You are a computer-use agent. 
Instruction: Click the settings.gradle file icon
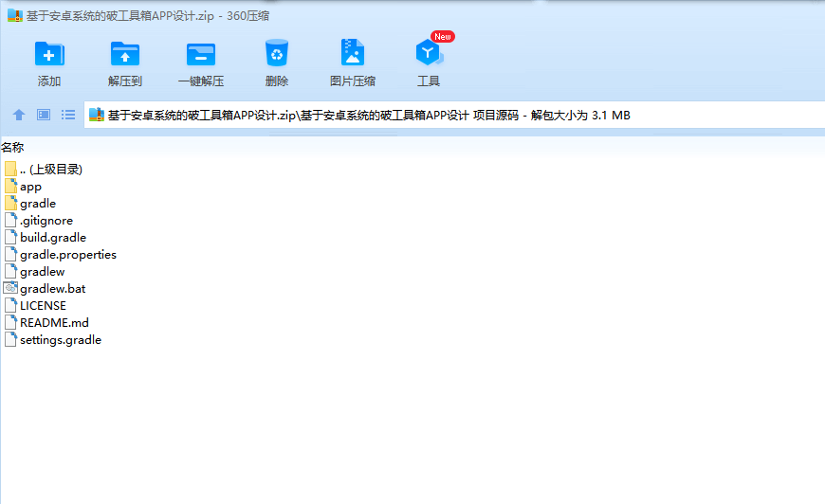click(x=11, y=339)
